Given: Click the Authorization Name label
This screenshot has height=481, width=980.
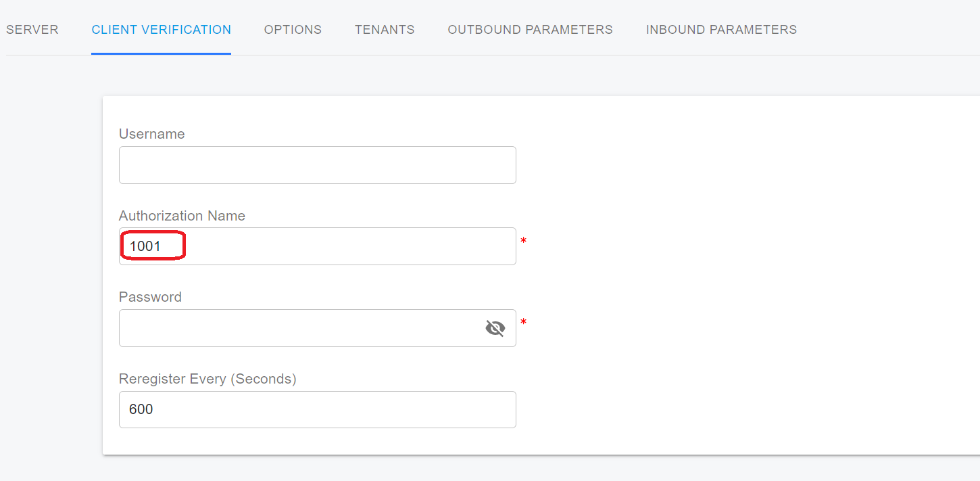Looking at the screenshot, I should pos(182,216).
